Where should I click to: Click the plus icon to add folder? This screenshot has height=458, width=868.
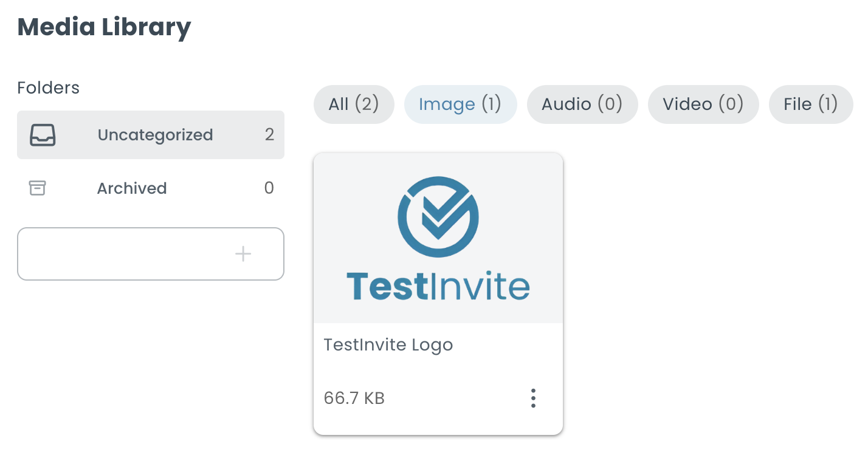click(x=243, y=254)
